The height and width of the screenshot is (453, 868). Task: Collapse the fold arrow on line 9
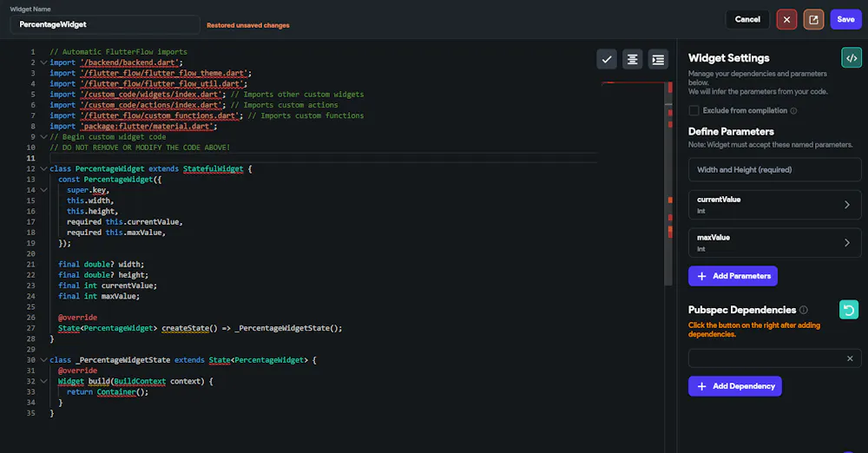(x=43, y=137)
